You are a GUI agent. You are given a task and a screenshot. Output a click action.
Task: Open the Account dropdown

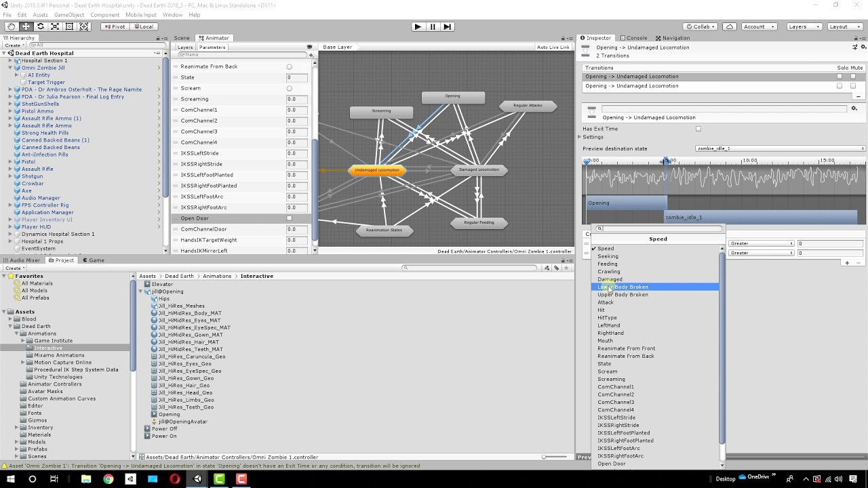tap(758, 26)
